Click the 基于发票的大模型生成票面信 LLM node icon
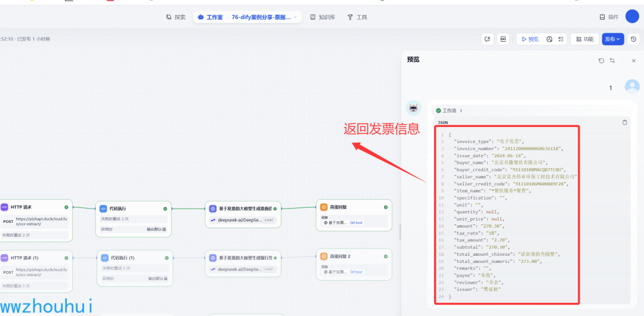Image resolution: width=644 pixels, height=316 pixels. click(213, 209)
